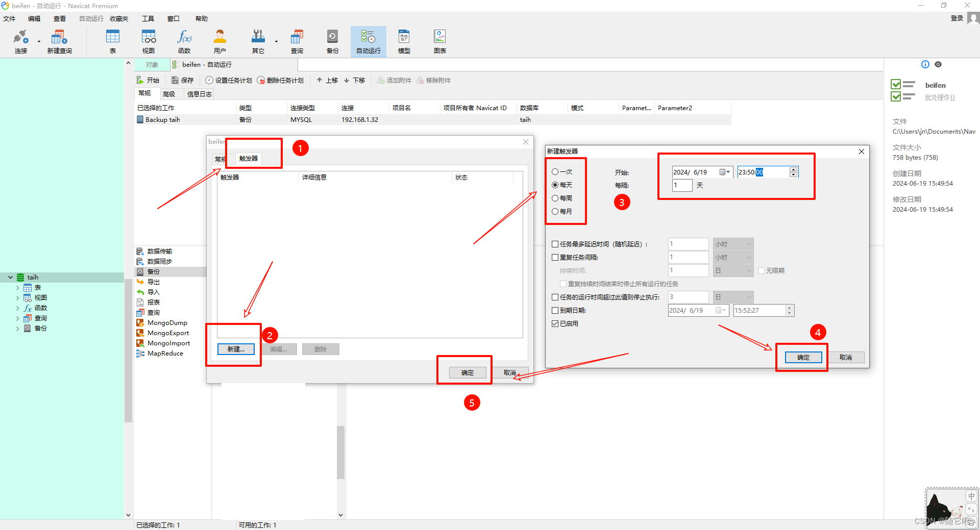Click New (新建...) trigger button

(x=236, y=349)
